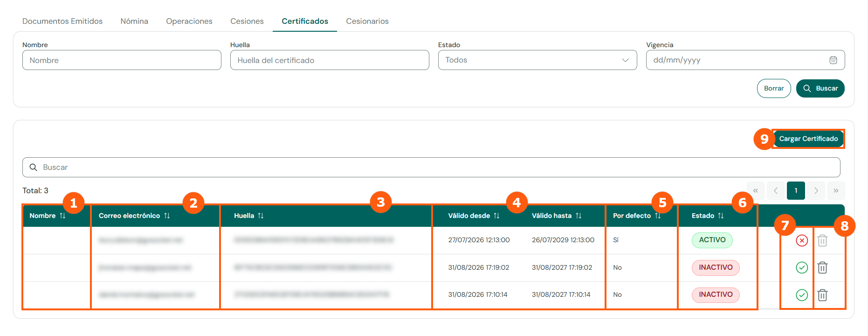The width and height of the screenshot is (868, 336).
Task: Focus the Huella del certificado input
Action: point(330,60)
